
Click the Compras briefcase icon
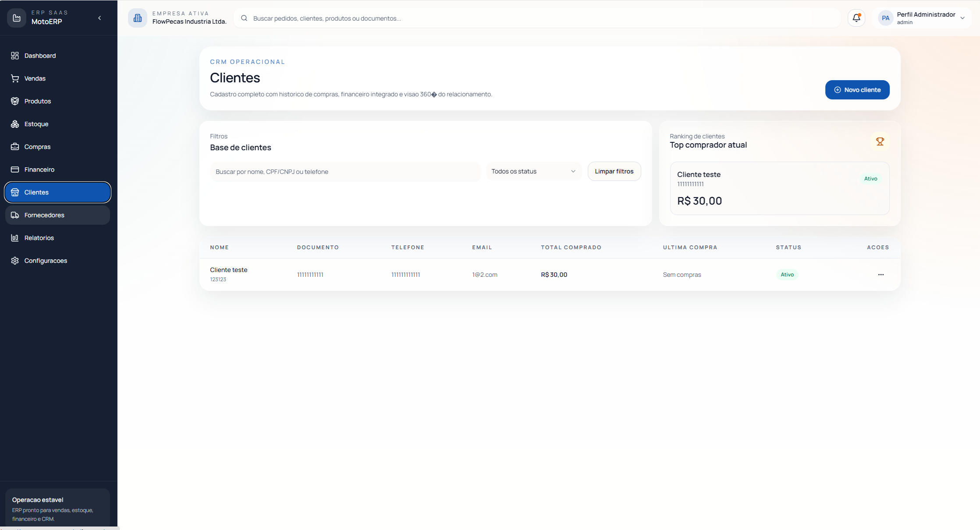[x=15, y=147]
